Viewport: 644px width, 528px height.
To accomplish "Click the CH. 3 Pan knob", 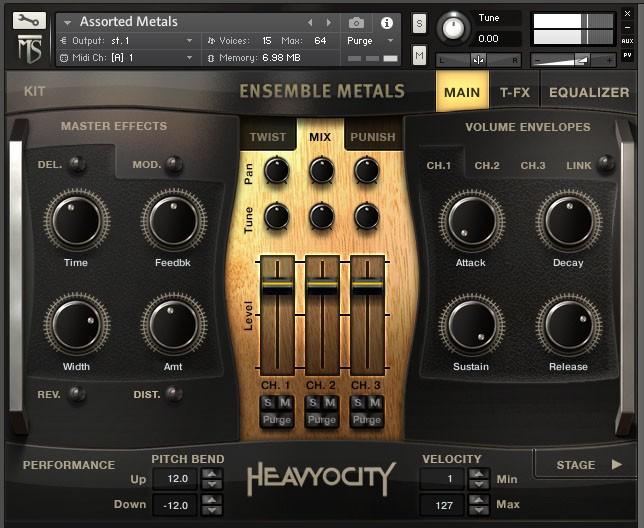I will tap(367, 170).
